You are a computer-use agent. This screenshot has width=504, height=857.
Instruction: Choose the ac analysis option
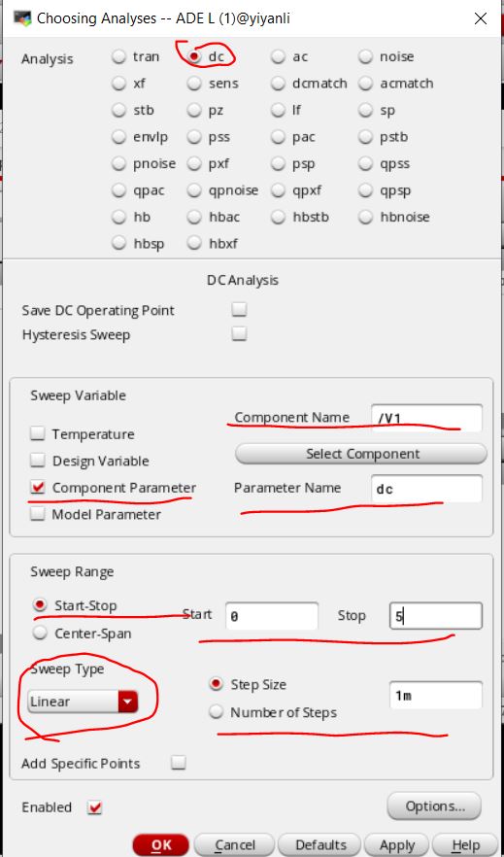(x=279, y=56)
